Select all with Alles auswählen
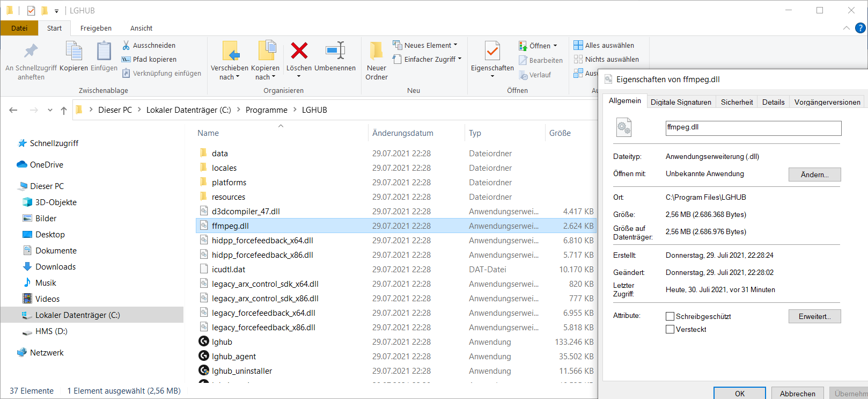The width and height of the screenshot is (868, 399). 604,46
